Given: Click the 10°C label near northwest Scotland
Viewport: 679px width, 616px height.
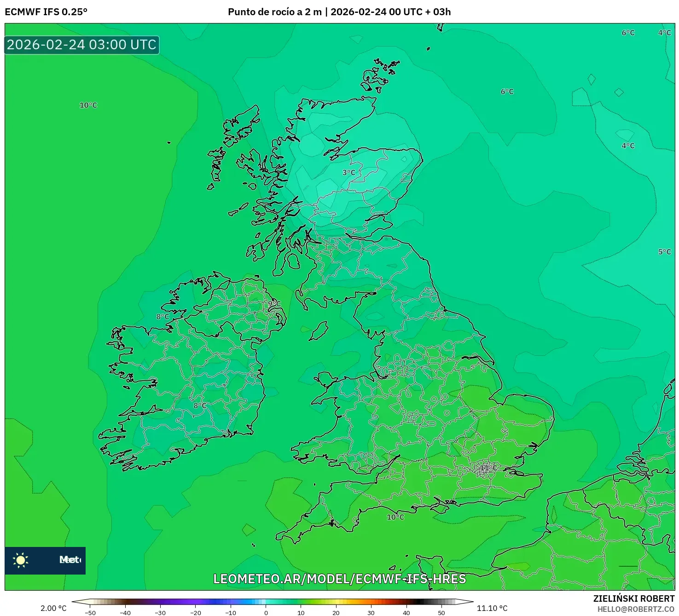Looking at the screenshot, I should (x=88, y=105).
